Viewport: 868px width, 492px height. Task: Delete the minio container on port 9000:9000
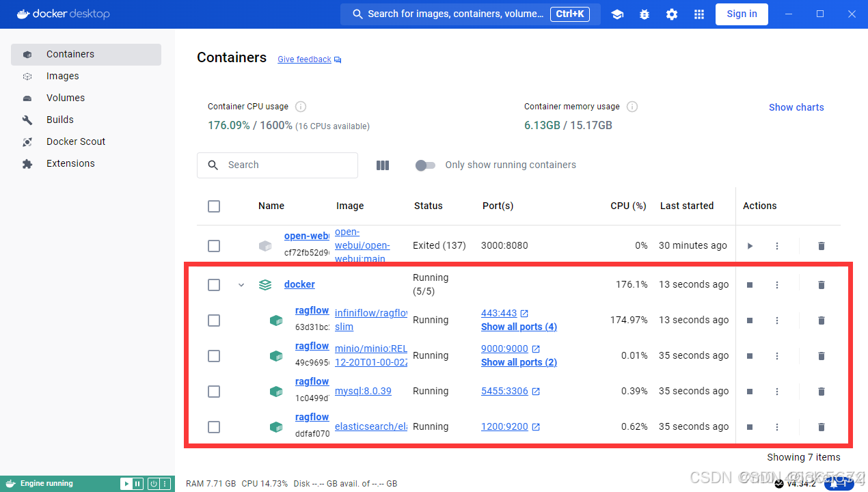click(x=822, y=356)
